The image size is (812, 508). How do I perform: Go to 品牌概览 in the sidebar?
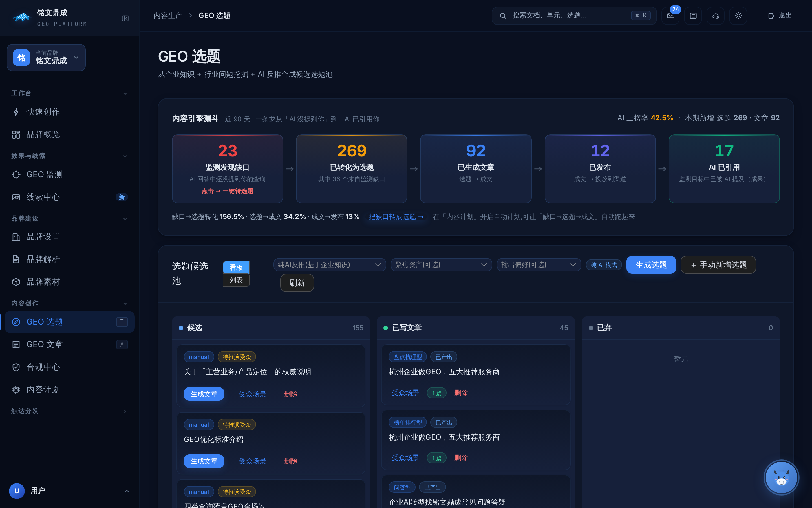[x=69, y=134]
